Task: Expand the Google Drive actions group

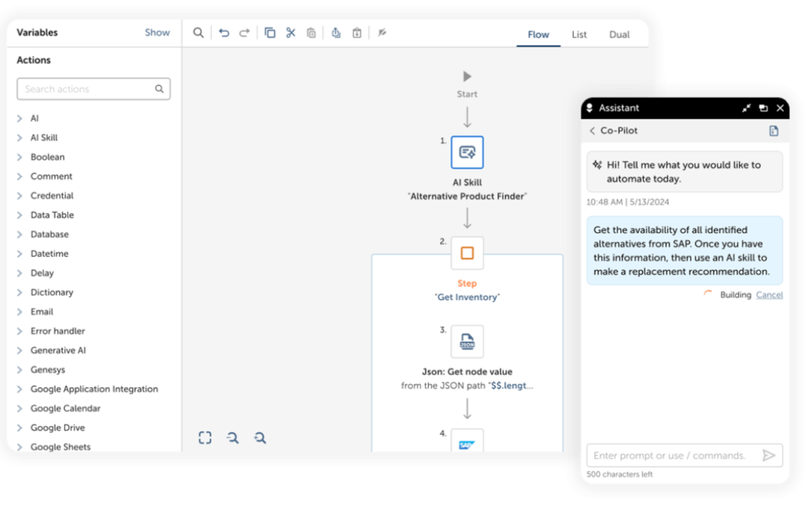Action: click(x=20, y=428)
